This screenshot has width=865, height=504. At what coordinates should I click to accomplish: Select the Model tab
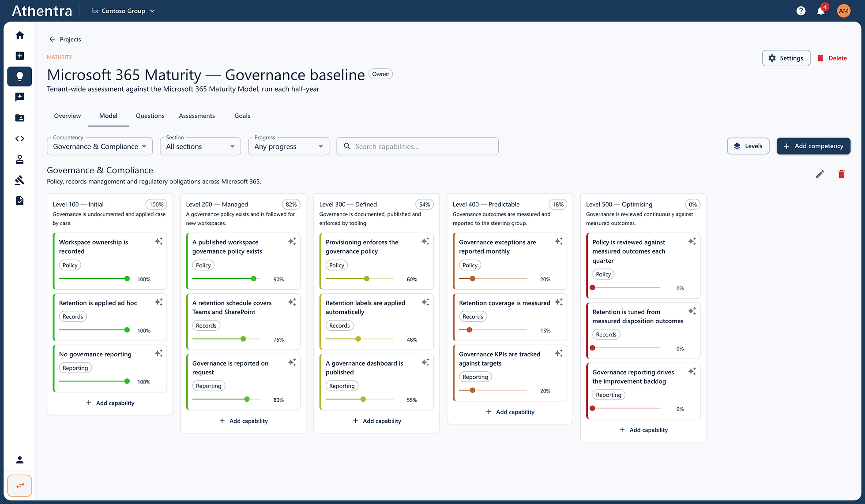coord(108,116)
